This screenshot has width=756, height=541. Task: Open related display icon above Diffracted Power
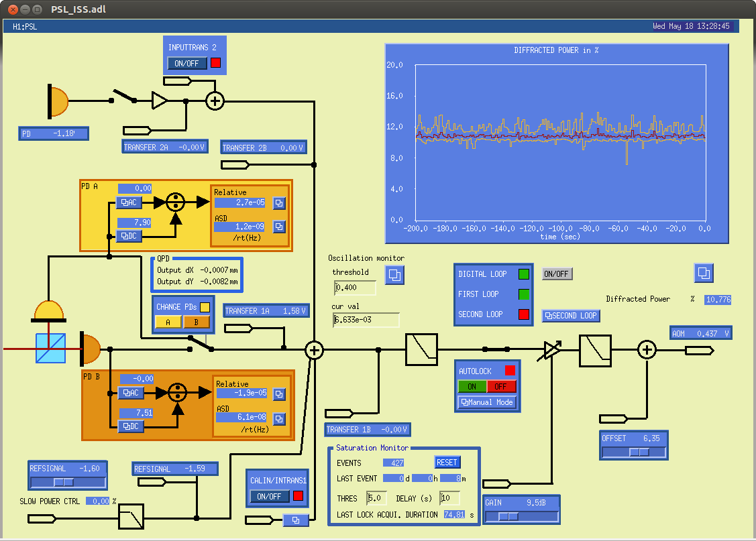point(704,273)
